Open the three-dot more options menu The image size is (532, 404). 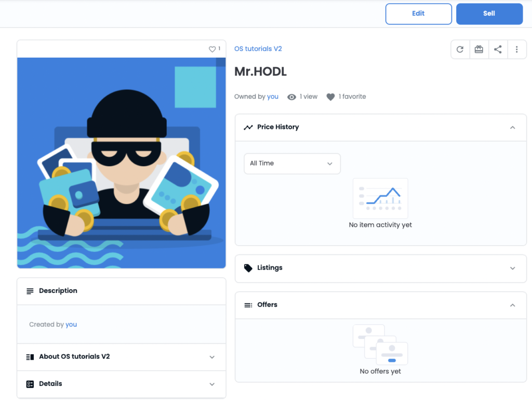click(516, 49)
